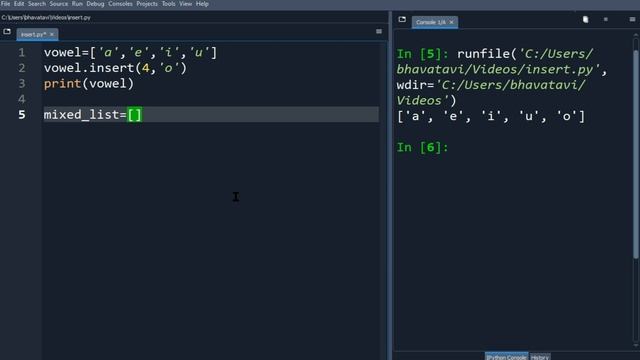Click the console vertical scrollbar
Screen dimensions: 640x360
click(636, 153)
